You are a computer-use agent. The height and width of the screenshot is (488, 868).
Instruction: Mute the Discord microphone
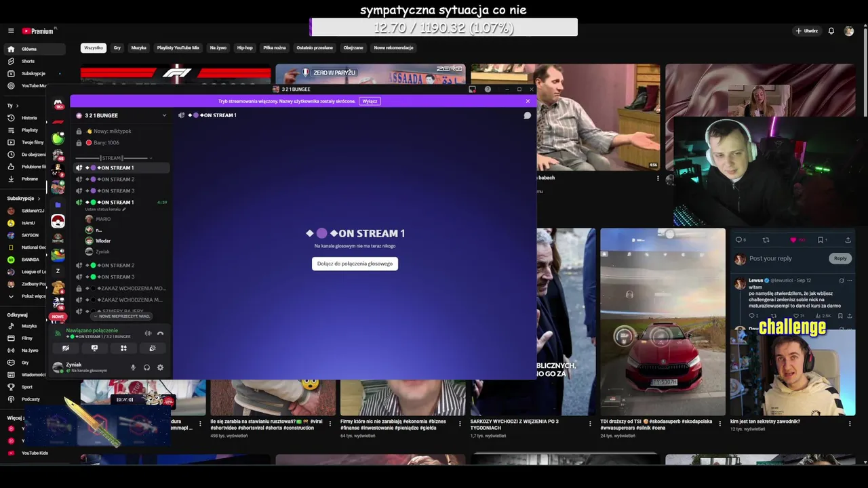tap(133, 367)
